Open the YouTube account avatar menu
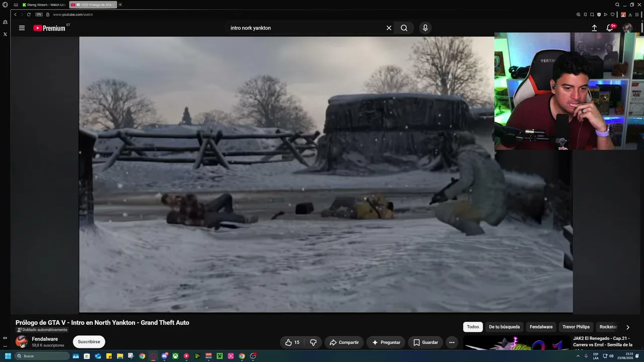The height and width of the screenshot is (362, 644). pos(627,28)
